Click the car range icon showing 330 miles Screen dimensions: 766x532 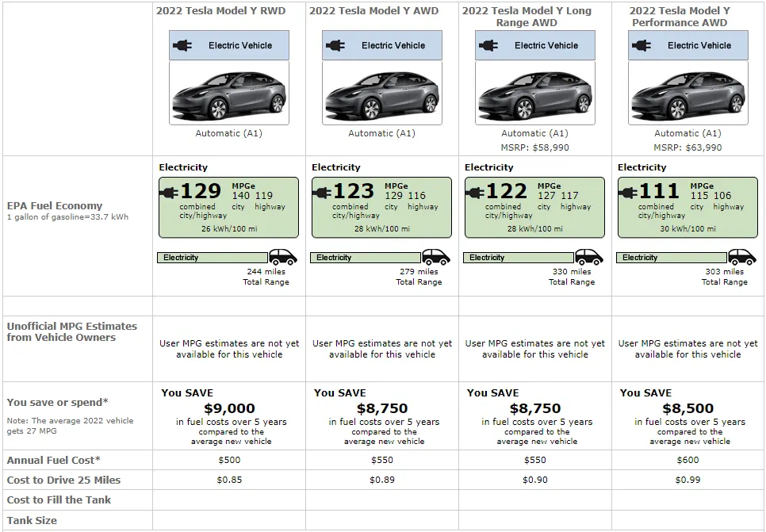[x=589, y=257]
